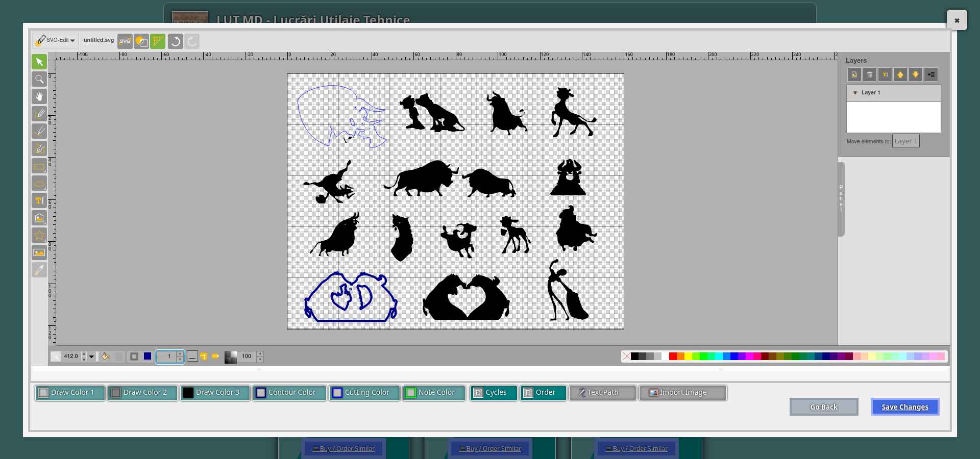Select Draw Color 1 button
Viewport: 980px width, 459px height.
tap(70, 393)
